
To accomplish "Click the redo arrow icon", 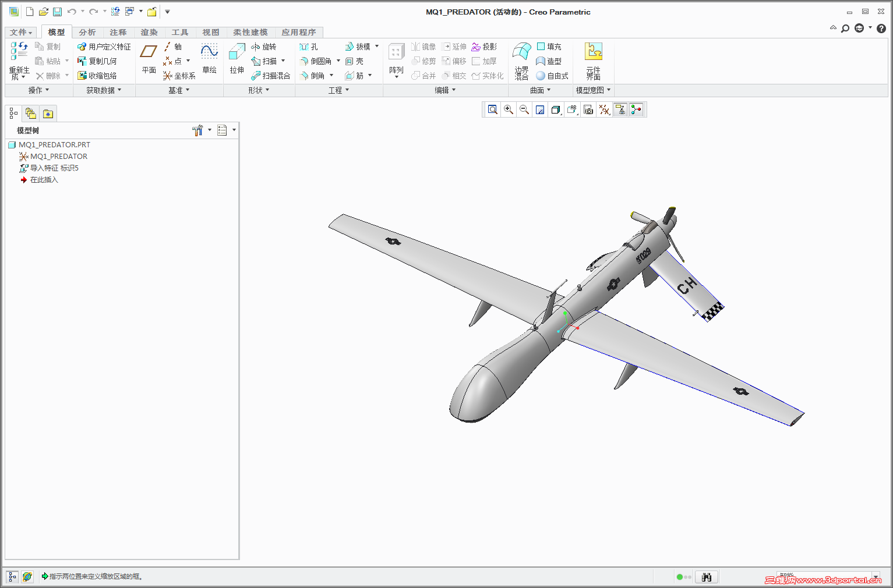I will pos(93,12).
